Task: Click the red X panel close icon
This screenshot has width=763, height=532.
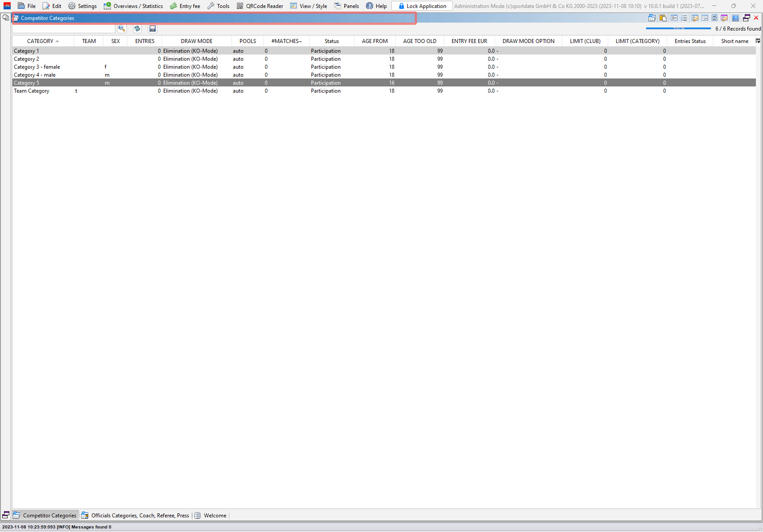Action: pyautogui.click(x=756, y=18)
